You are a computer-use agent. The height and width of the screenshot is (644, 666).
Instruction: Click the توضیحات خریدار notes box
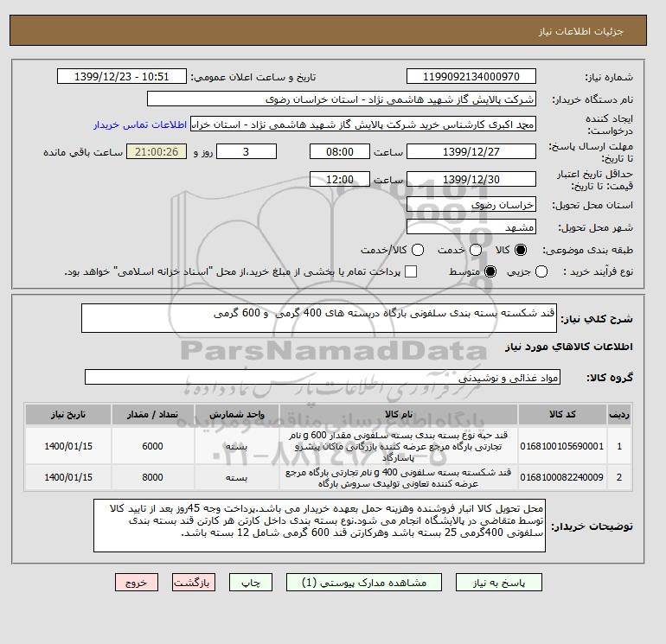click(319, 526)
